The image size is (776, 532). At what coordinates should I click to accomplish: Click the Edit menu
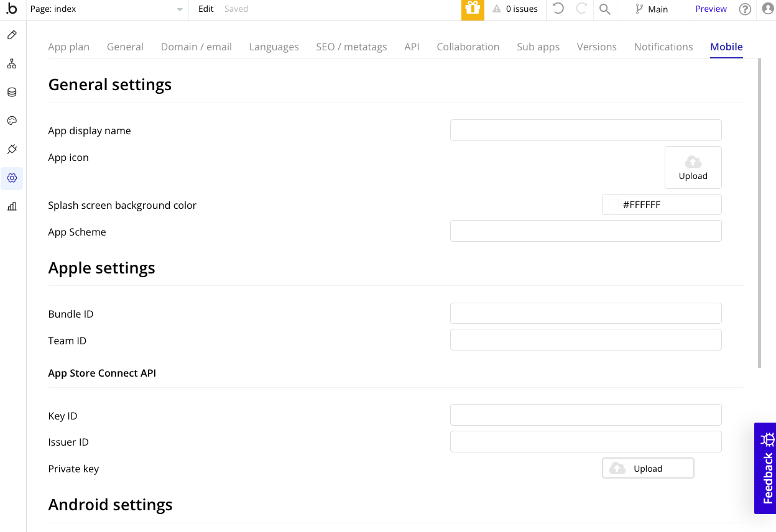coord(206,9)
